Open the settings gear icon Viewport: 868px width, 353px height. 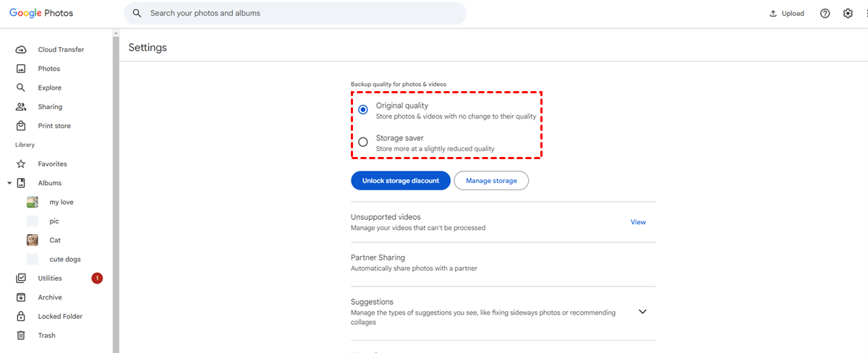pos(848,14)
